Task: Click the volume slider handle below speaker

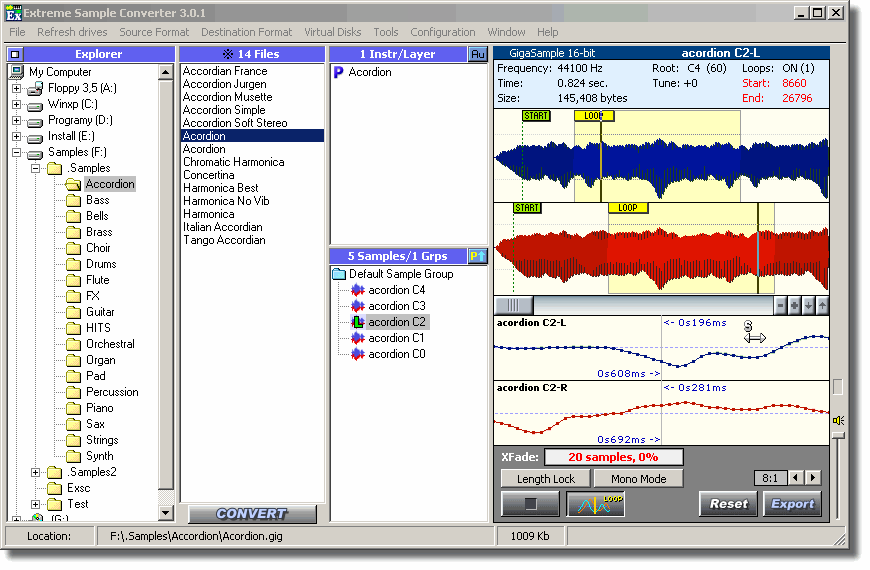Action: click(x=838, y=436)
